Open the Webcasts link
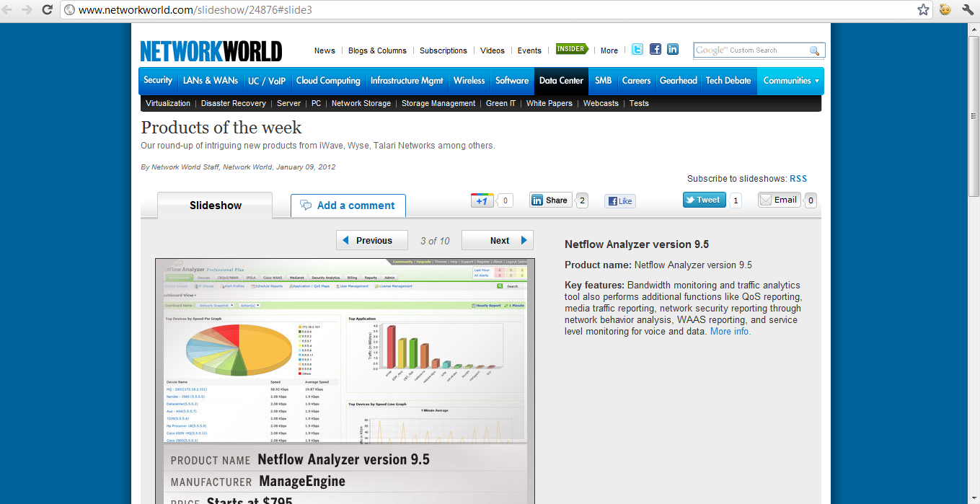This screenshot has height=504, width=980. coord(601,103)
